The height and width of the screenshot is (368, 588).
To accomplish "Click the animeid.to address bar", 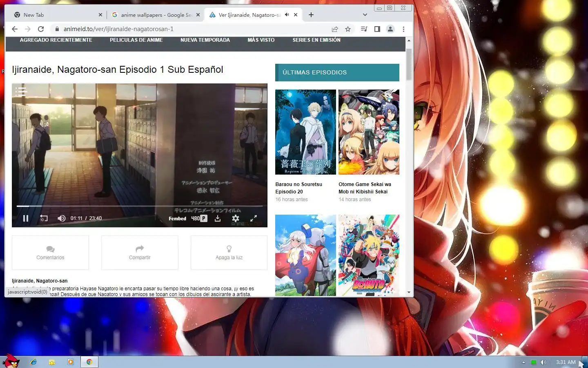I will [192, 29].
